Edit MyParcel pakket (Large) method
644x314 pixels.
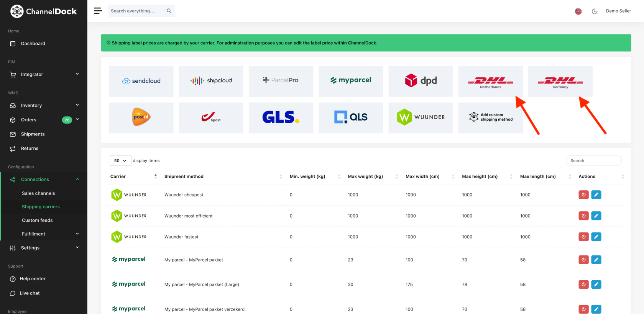[596, 285]
